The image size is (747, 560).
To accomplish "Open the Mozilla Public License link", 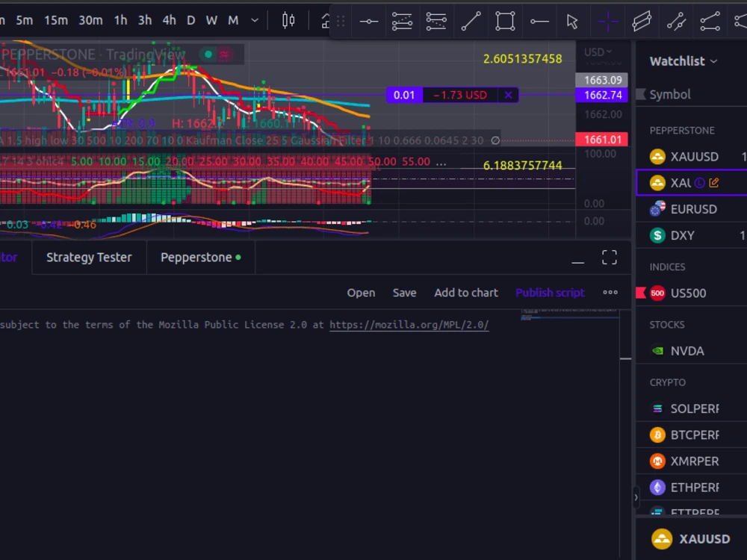I will 409,325.
